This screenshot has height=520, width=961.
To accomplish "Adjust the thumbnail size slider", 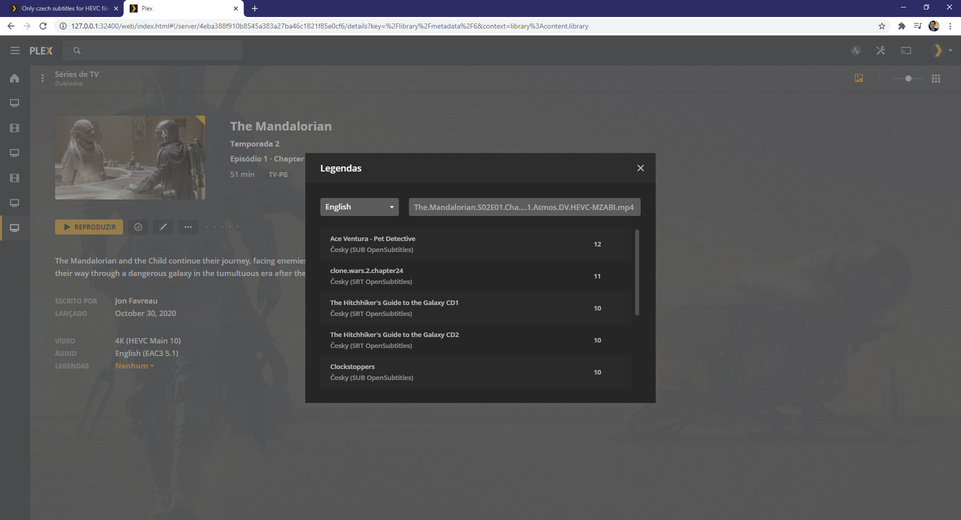I will click(x=908, y=78).
